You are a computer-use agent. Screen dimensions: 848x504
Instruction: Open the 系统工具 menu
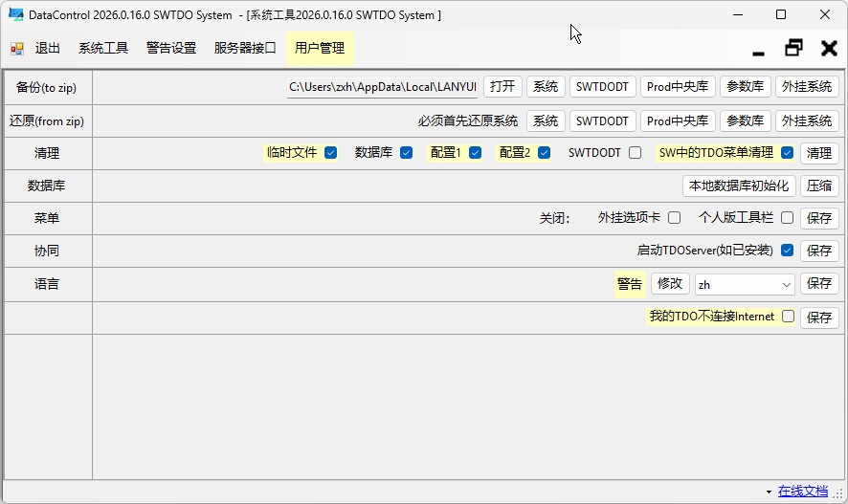(103, 49)
